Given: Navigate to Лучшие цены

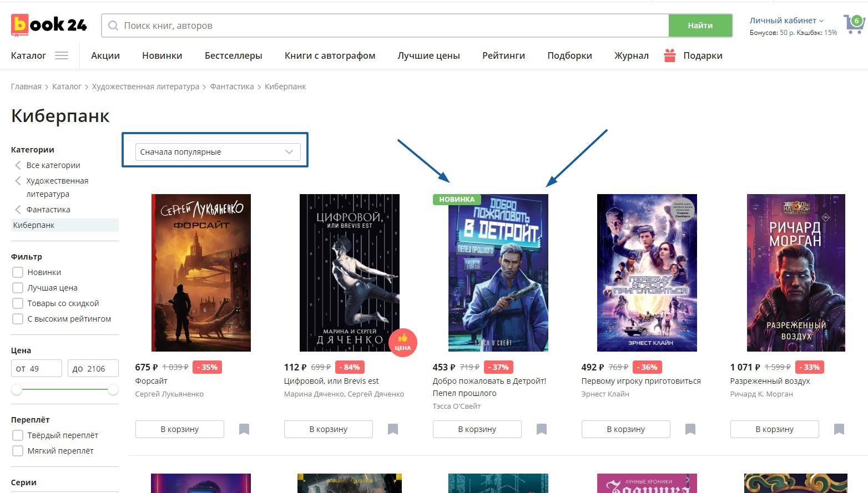Looking at the screenshot, I should point(428,55).
